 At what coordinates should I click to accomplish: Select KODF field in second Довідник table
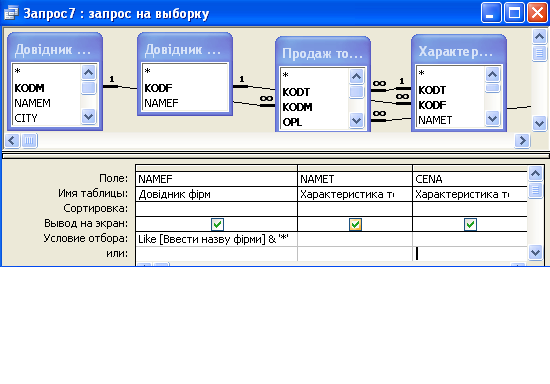click(158, 88)
